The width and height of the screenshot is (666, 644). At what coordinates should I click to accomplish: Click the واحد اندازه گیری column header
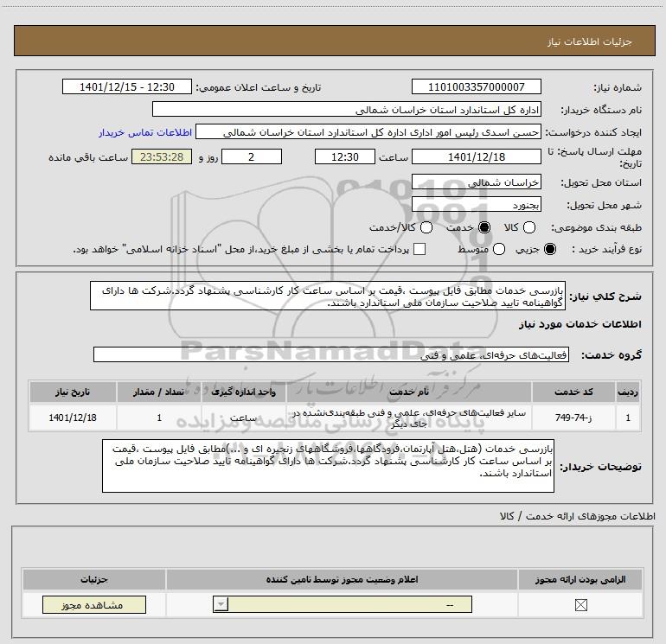243,392
